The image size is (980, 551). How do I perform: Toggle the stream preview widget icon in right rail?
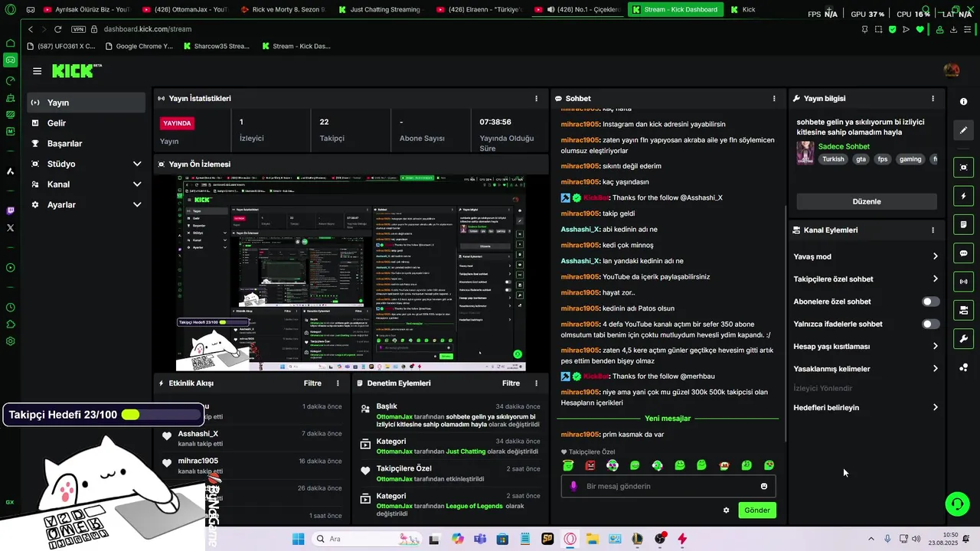963,168
